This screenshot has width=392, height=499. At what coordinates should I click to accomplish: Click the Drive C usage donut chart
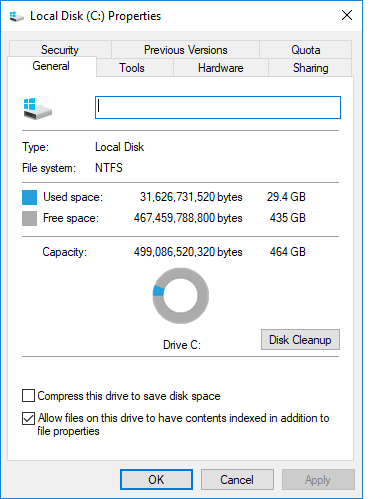181,296
